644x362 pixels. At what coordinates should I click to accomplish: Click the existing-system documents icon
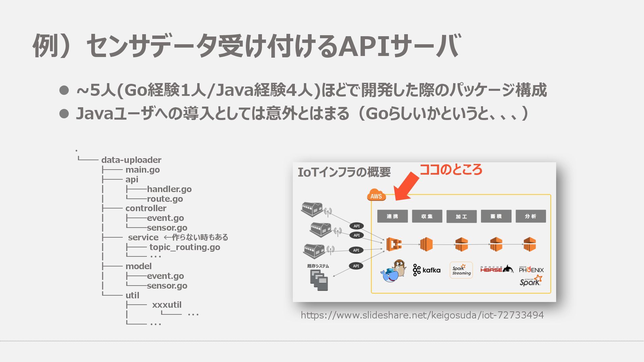pyautogui.click(x=319, y=280)
